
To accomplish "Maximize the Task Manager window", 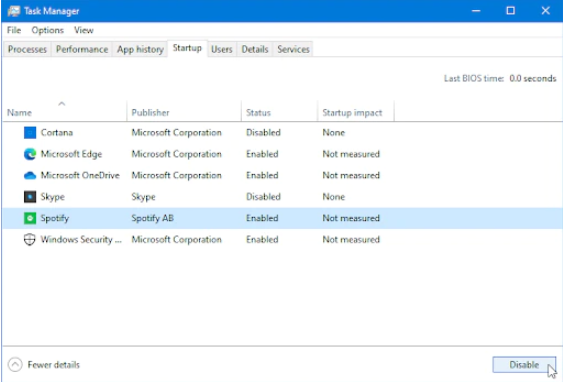I will pos(510,11).
